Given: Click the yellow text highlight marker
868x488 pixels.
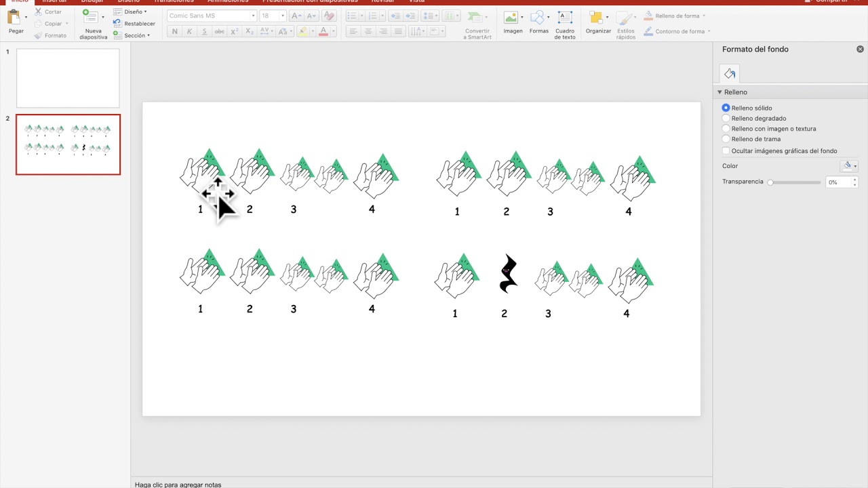Looking at the screenshot, I should (302, 31).
